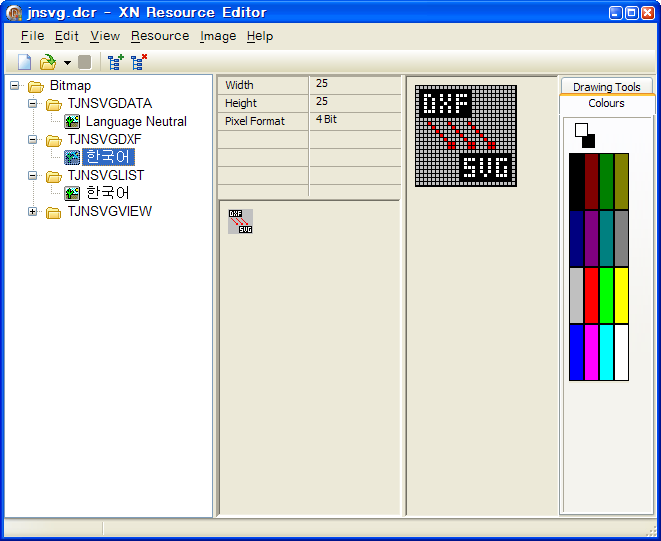This screenshot has height=541, width=661.
Task: Maximize the XN Resource Editor window
Action: [632, 13]
